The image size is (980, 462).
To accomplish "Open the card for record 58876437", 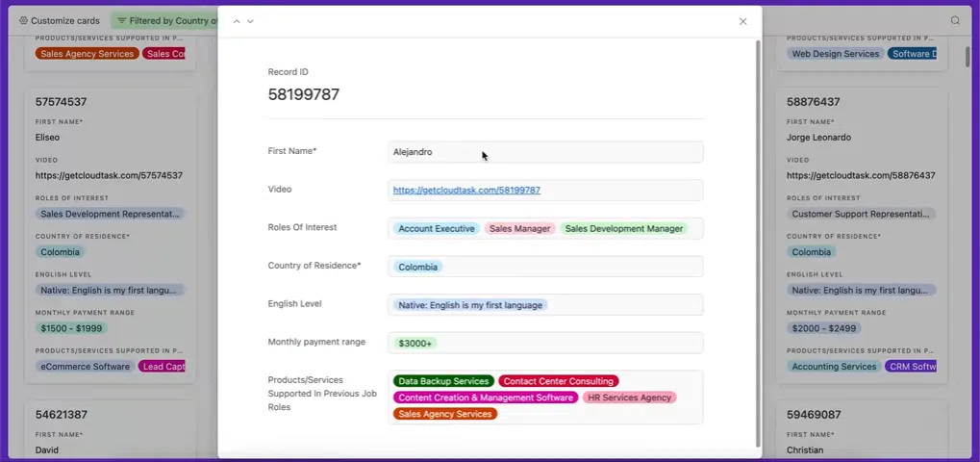I will coord(862,237).
